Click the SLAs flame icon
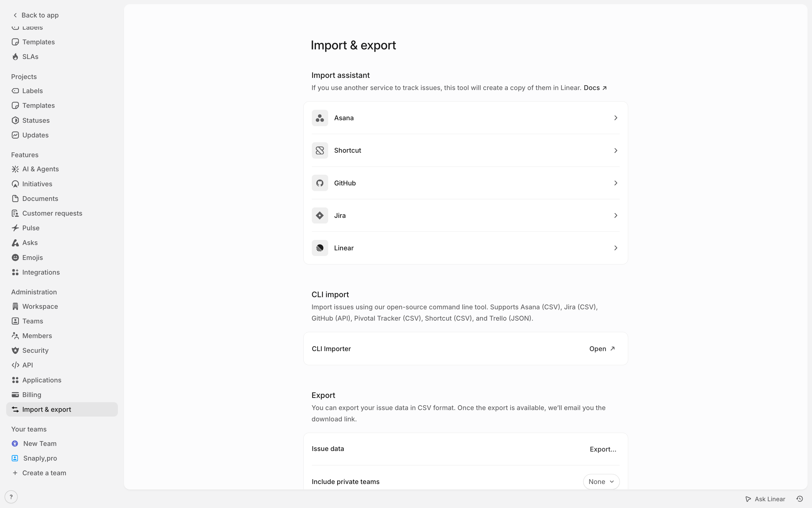812x508 pixels. coord(15,57)
